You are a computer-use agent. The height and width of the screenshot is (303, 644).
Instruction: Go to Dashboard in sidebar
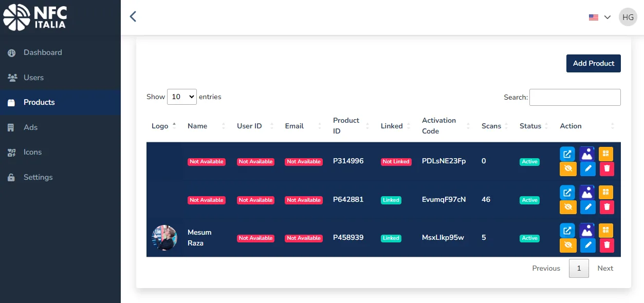pos(43,52)
